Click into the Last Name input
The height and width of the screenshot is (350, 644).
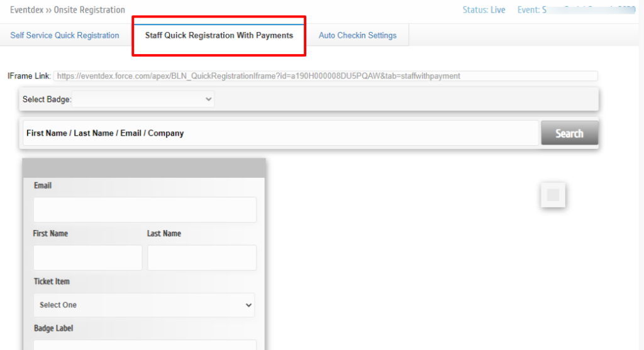pyautogui.click(x=201, y=258)
